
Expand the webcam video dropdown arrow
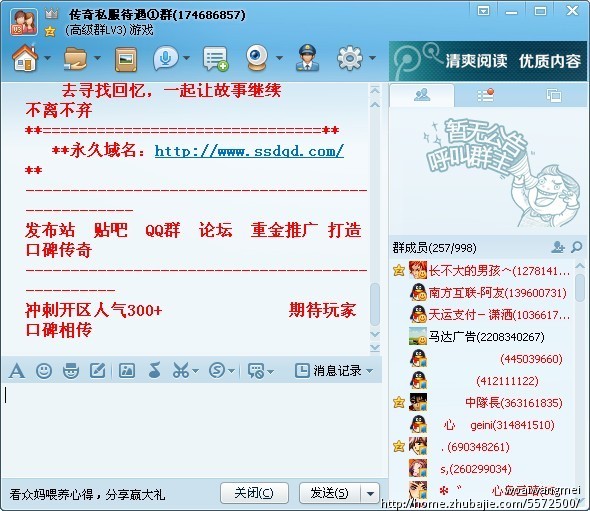[x=279, y=58]
